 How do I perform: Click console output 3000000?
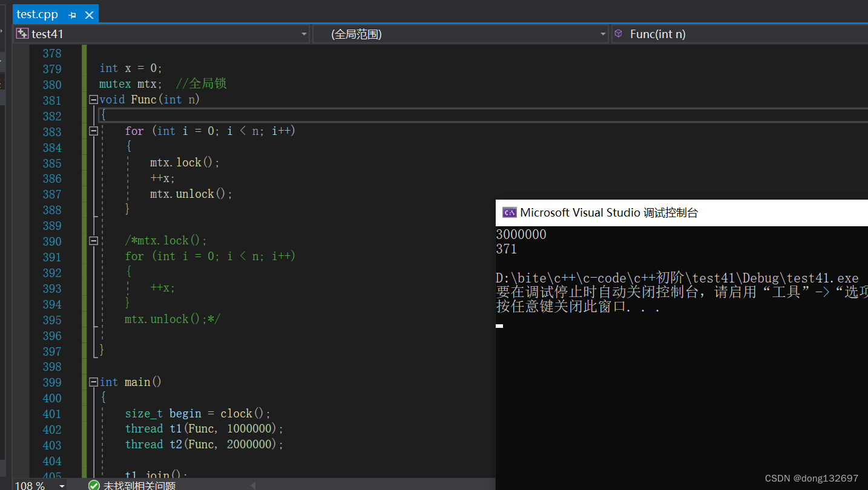521,235
